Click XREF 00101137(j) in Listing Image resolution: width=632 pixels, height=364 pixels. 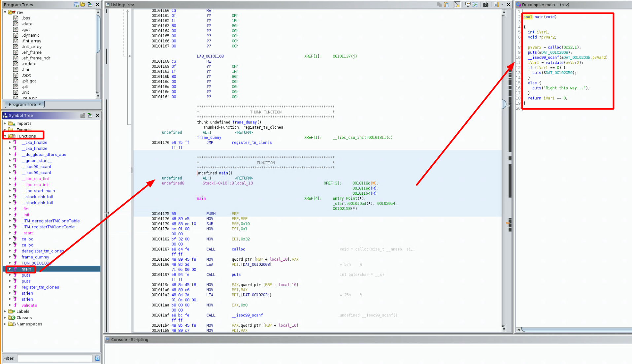point(345,56)
